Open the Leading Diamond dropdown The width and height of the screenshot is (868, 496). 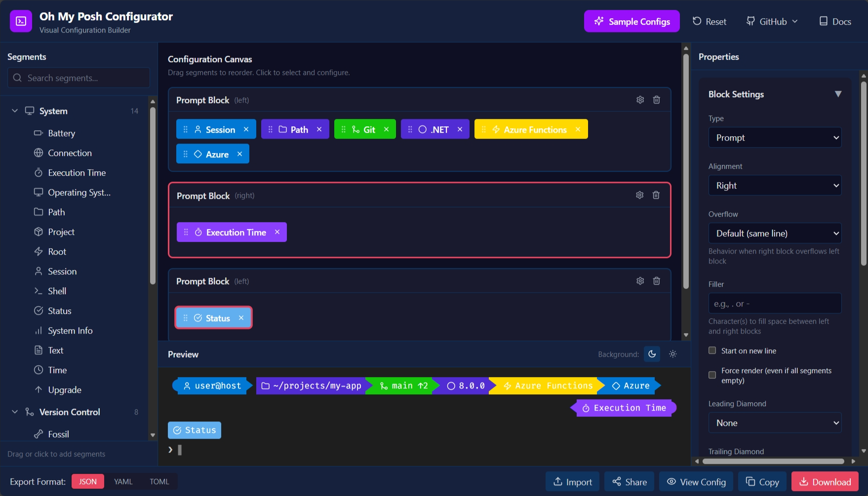(x=774, y=422)
